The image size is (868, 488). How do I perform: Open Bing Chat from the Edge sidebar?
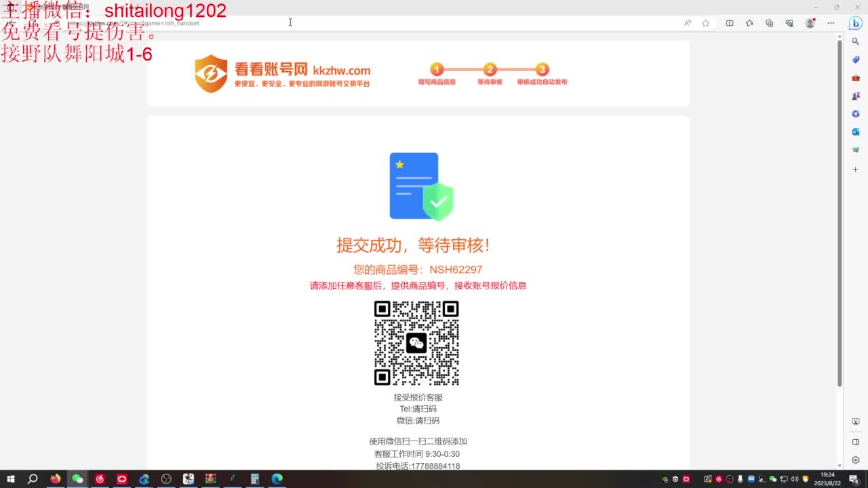pyautogui.click(x=856, y=23)
